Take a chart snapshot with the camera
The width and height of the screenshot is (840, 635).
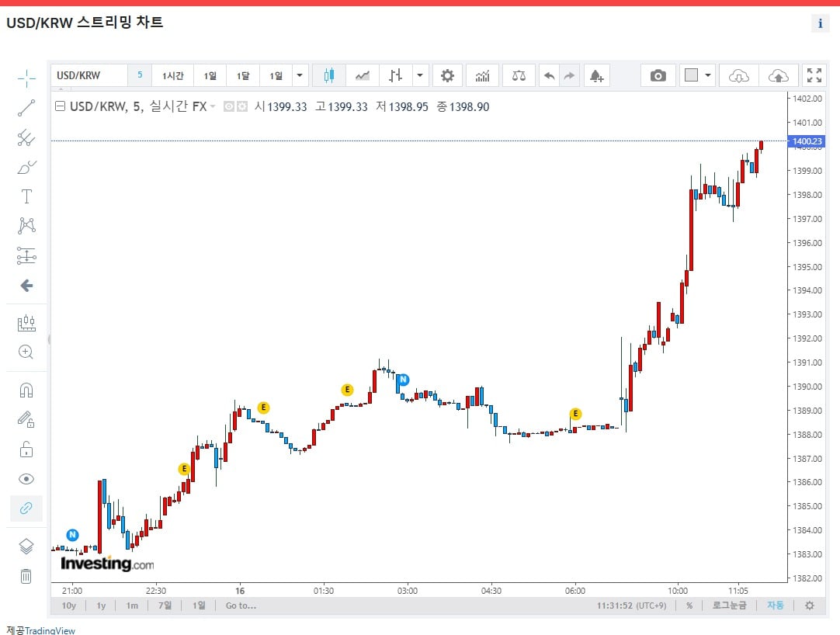coord(658,75)
